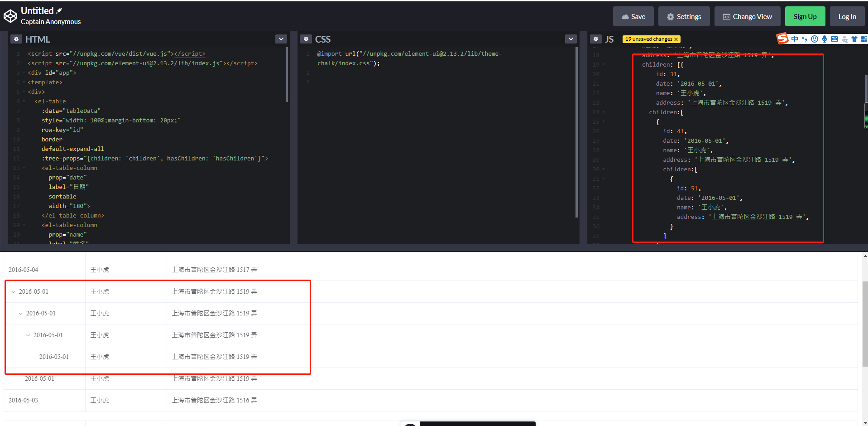Fold JS code at line 30 arrow
The width and height of the screenshot is (868, 426).
point(604,169)
